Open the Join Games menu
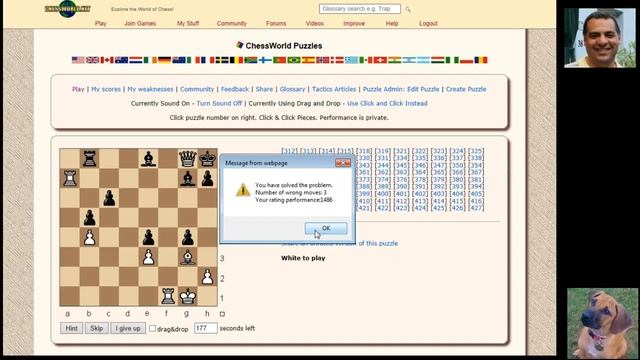 pos(140,24)
